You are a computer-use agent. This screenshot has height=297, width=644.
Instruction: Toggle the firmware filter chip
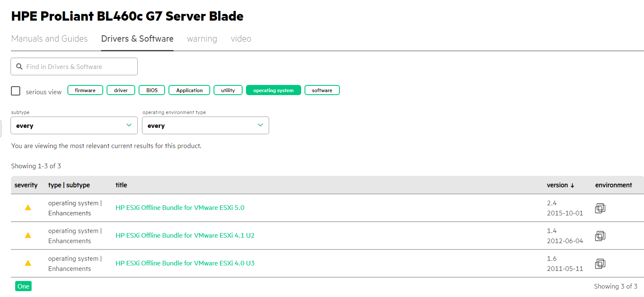point(85,90)
